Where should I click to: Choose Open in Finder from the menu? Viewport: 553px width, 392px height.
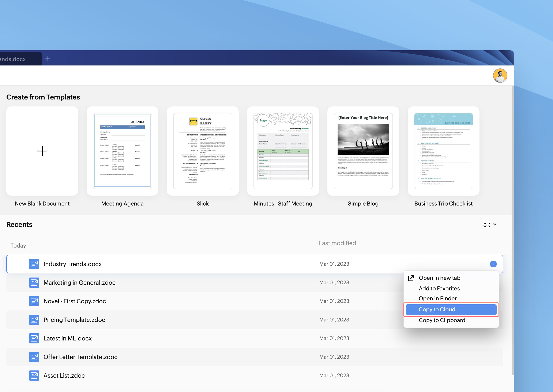437,298
